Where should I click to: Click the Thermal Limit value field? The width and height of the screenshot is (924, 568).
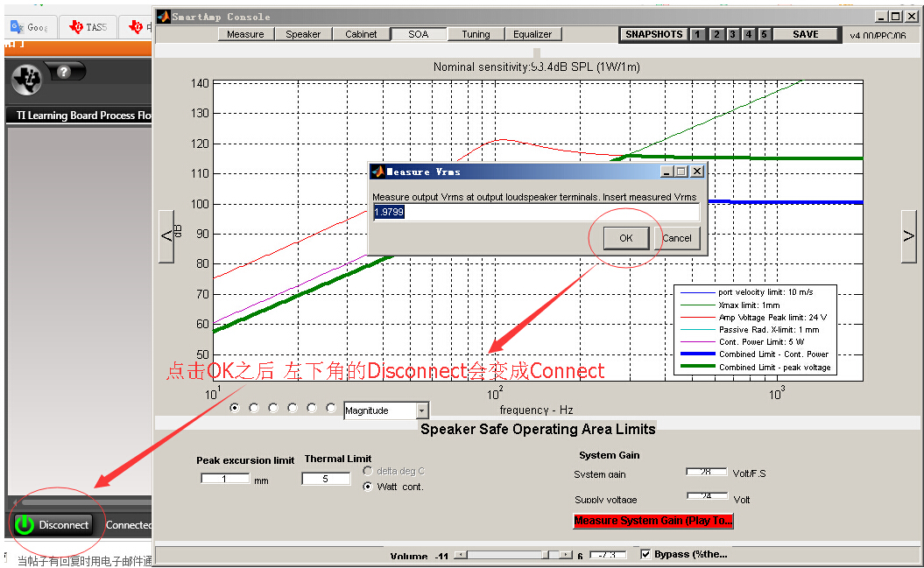click(x=326, y=479)
